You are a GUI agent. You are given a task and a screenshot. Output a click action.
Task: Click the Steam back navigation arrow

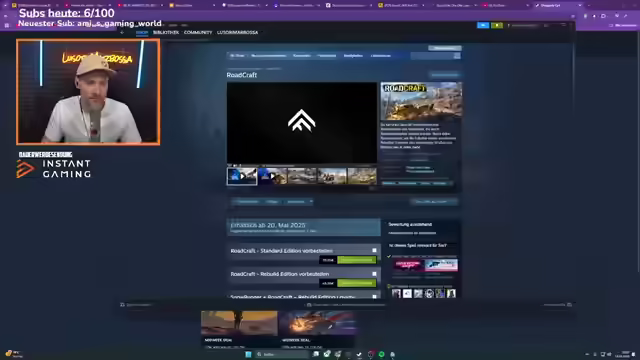[x=122, y=32]
